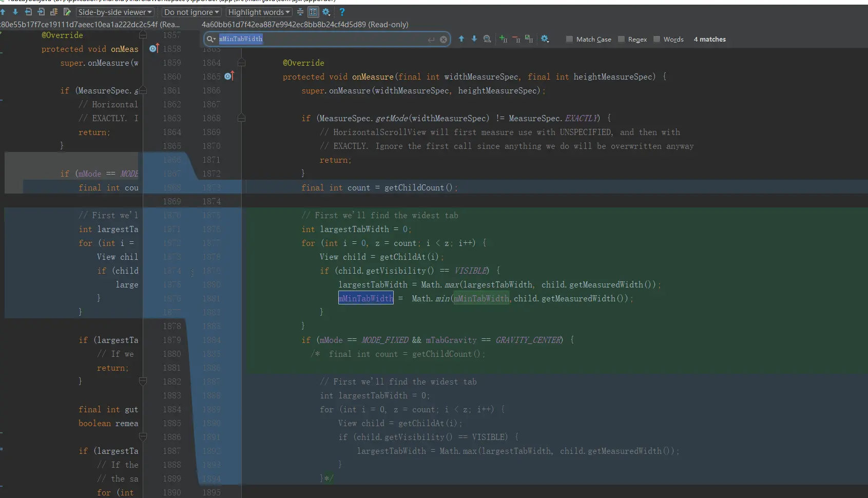Open the help question mark

click(342, 12)
